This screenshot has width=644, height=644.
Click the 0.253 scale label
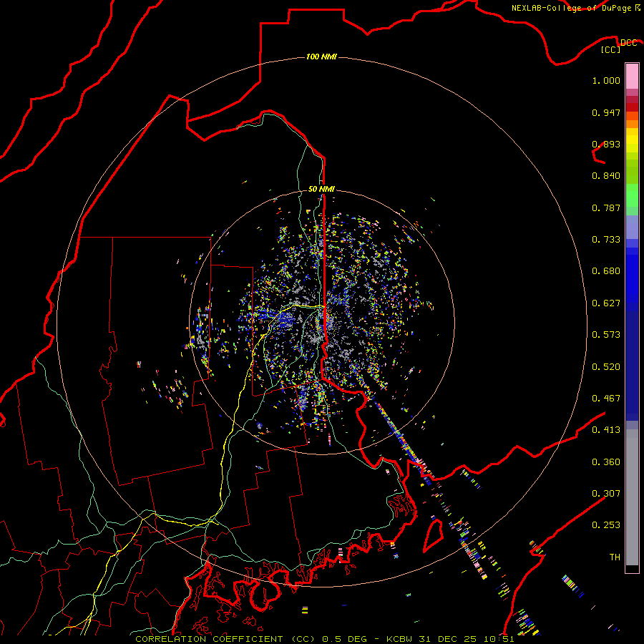[x=606, y=525]
